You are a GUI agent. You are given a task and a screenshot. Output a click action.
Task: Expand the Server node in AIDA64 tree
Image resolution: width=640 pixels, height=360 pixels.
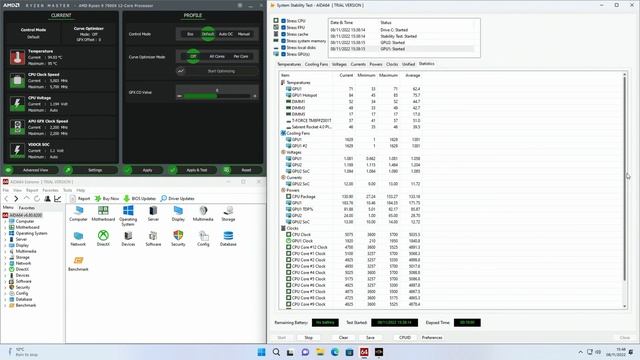[5, 240]
